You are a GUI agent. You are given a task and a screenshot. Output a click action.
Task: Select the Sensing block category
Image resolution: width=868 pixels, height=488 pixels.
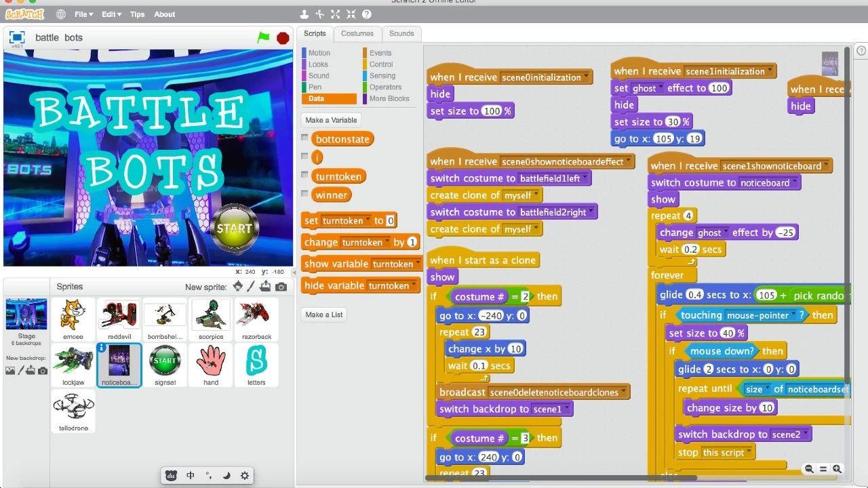pos(382,76)
